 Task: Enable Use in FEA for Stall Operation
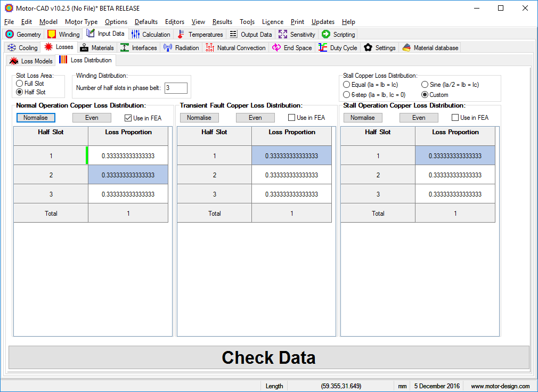point(455,118)
